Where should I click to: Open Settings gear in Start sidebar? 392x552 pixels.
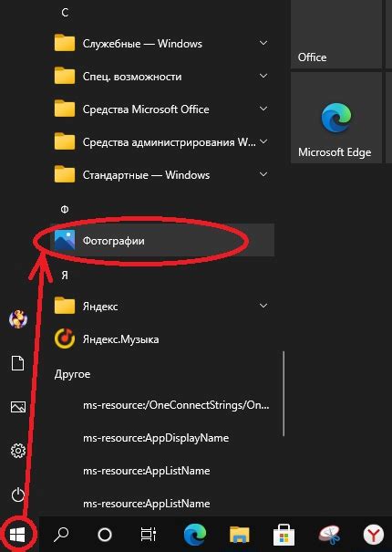18,451
